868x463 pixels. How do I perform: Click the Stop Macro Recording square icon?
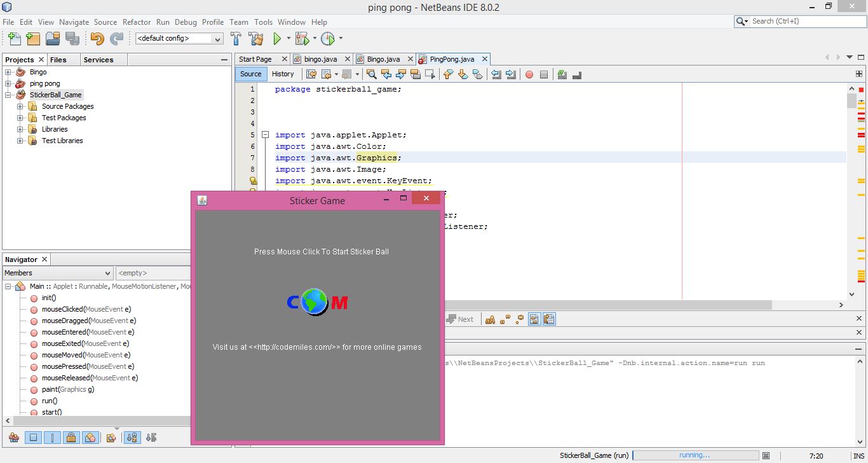544,74
